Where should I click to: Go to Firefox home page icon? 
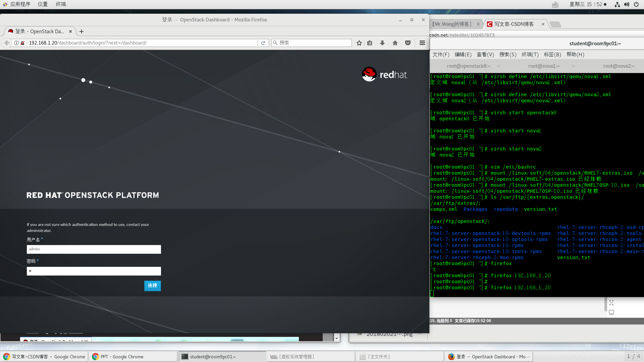click(395, 43)
